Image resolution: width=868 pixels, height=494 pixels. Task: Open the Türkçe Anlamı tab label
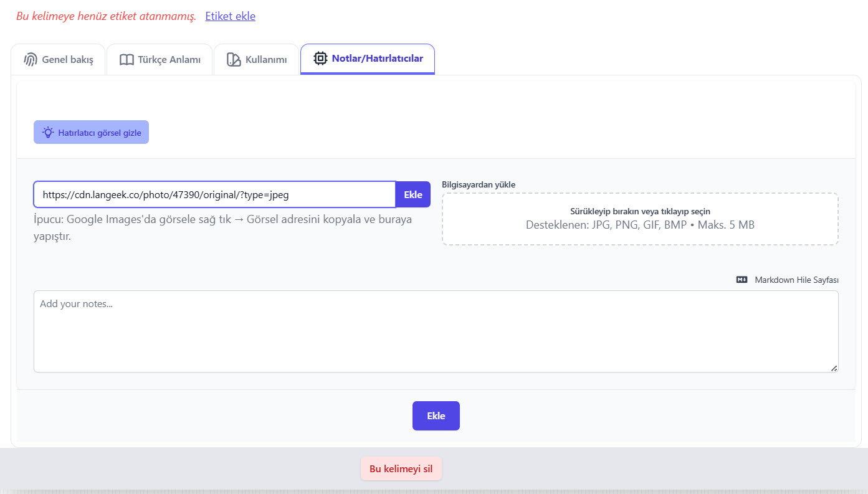169,60
